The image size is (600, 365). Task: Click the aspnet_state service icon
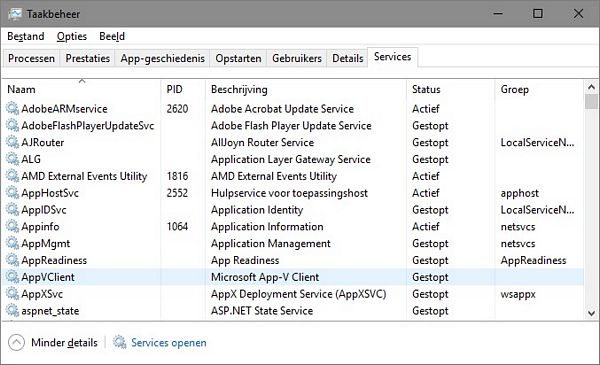coord(13,311)
